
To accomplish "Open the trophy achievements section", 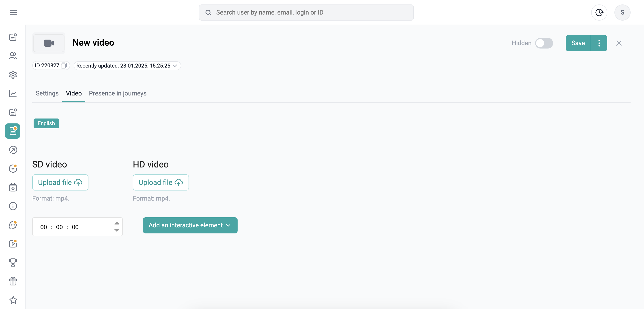I will [x=13, y=262].
